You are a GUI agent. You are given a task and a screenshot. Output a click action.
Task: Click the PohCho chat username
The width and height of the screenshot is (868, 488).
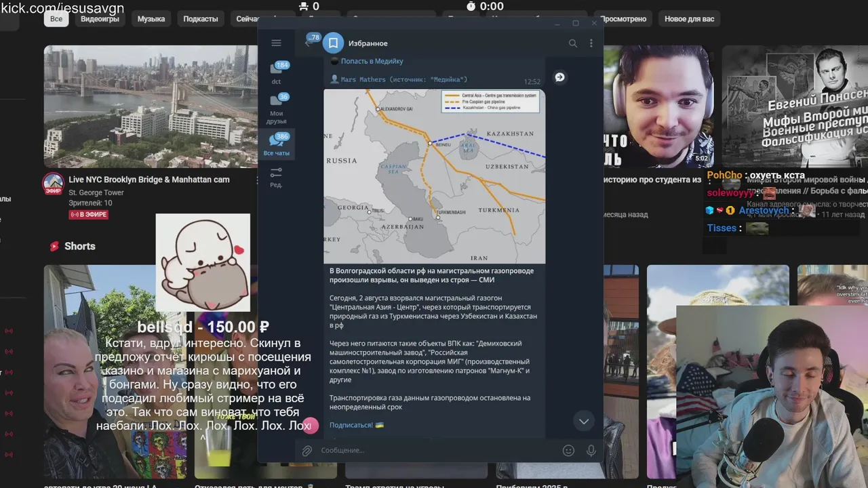pyautogui.click(x=724, y=176)
